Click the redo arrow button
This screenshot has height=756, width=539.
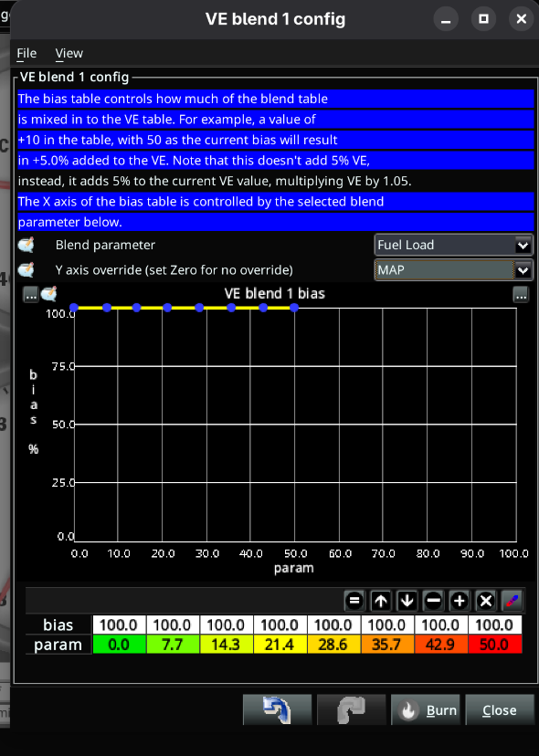coord(352,709)
